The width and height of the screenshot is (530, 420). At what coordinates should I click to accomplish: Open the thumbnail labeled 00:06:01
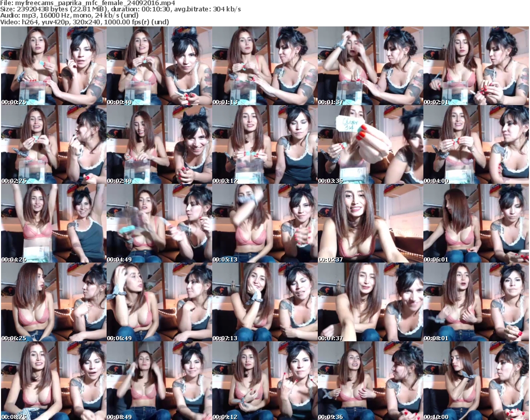[476, 224]
